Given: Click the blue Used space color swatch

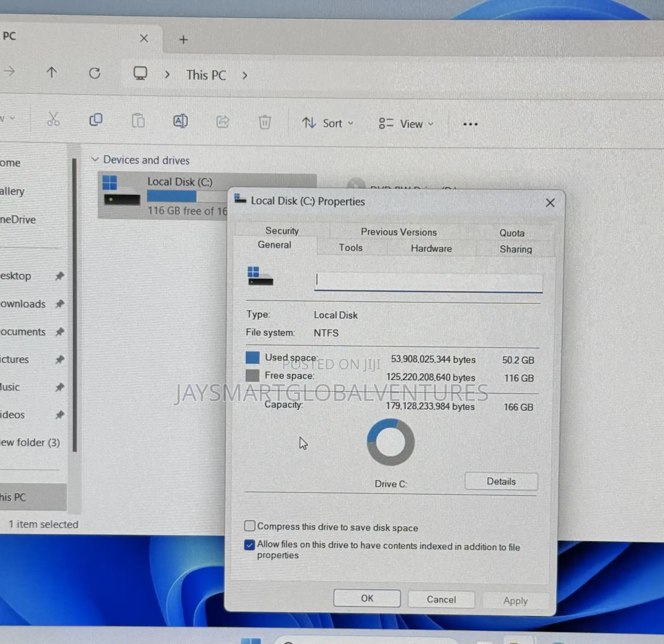Looking at the screenshot, I should 252,357.
